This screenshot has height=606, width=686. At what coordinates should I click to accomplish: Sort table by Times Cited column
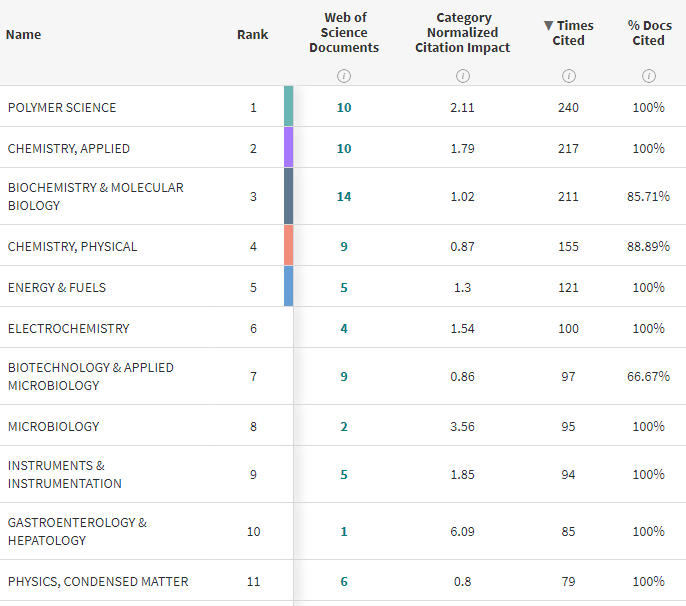568,33
